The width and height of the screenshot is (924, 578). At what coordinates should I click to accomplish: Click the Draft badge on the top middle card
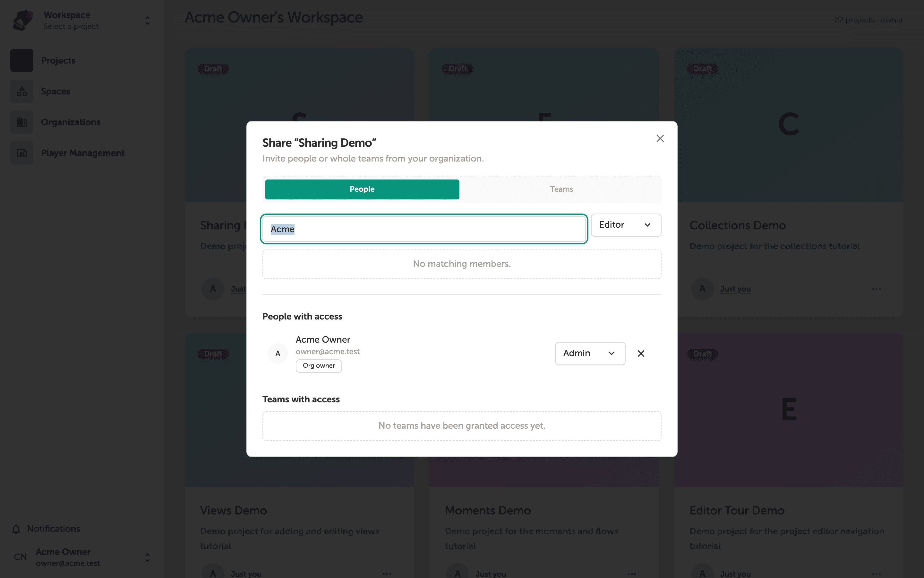click(458, 69)
